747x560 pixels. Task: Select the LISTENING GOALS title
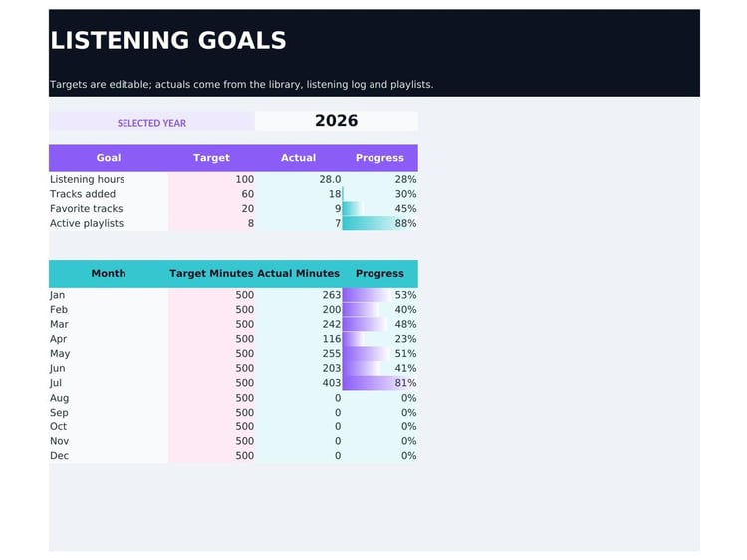coord(167,40)
